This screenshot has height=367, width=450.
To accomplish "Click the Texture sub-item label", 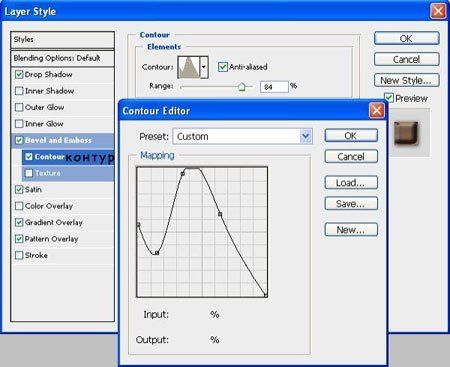I will 48,173.
